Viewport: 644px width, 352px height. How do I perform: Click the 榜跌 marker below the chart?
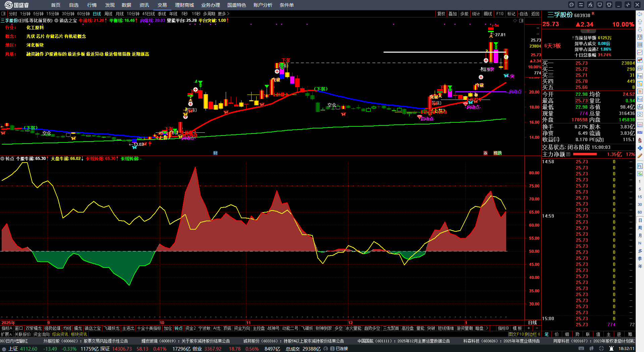pos(498,153)
